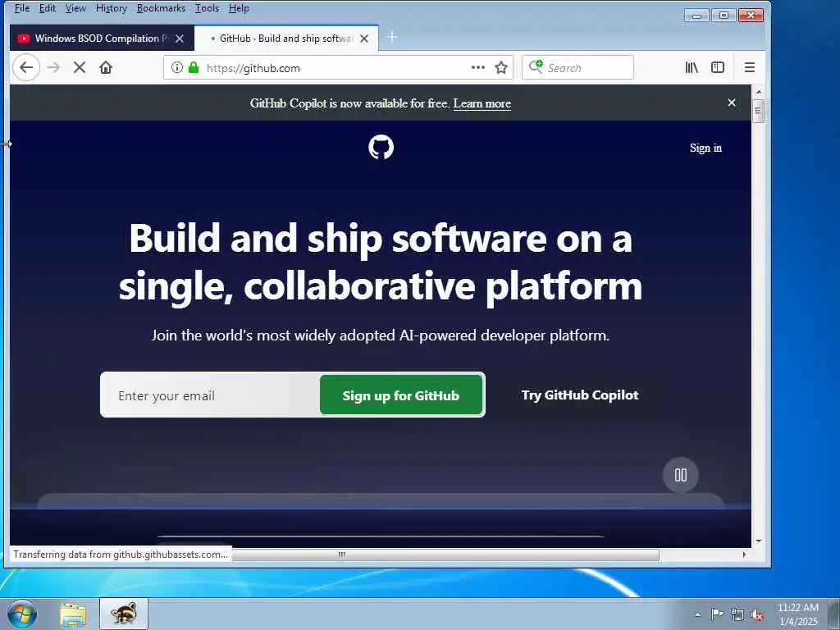Image resolution: width=840 pixels, height=630 pixels.
Task: Click the raccoon browser taskbar icon
Action: [124, 614]
